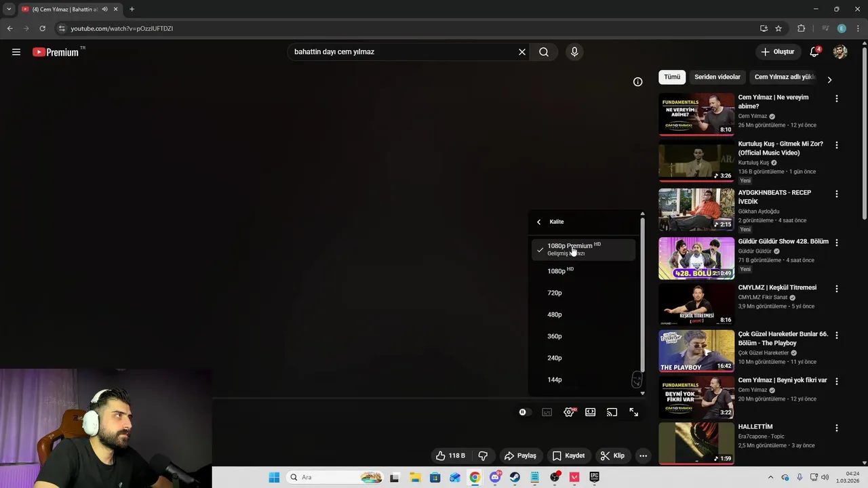Screen dimensions: 868x488
Task: Go back from Kalite menu arrow
Action: tap(539, 222)
